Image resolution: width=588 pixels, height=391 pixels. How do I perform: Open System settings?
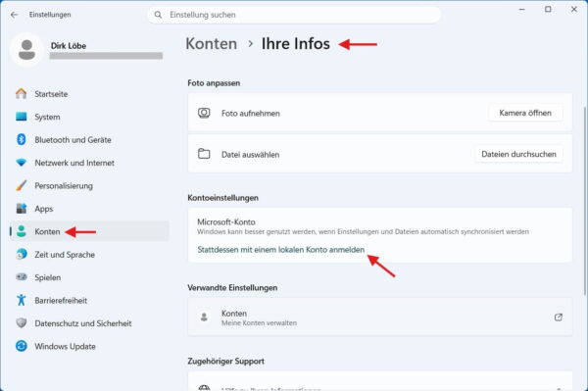(89, 117)
